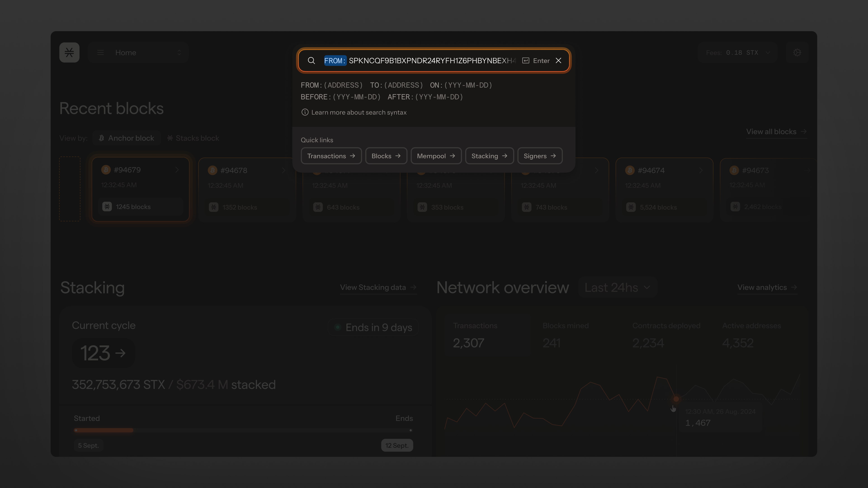This screenshot has height=488, width=868.
Task: Select the highlighted FROM: filter token
Action: (x=335, y=61)
